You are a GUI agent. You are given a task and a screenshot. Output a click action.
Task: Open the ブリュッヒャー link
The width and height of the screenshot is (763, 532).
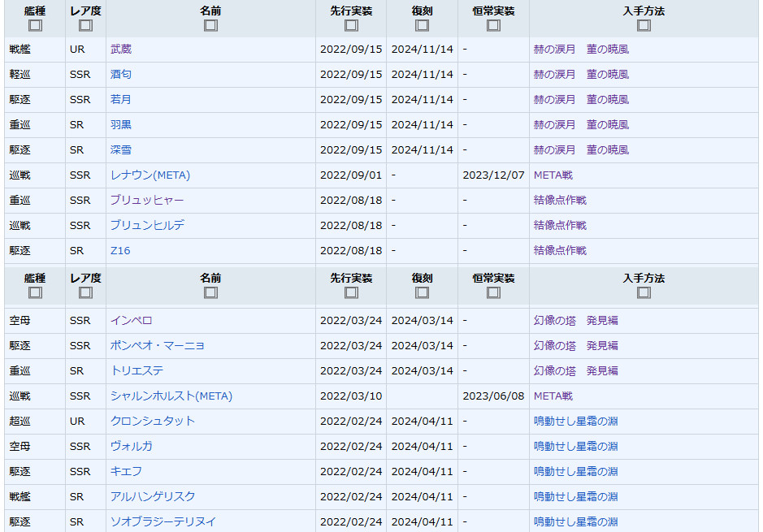point(147,201)
